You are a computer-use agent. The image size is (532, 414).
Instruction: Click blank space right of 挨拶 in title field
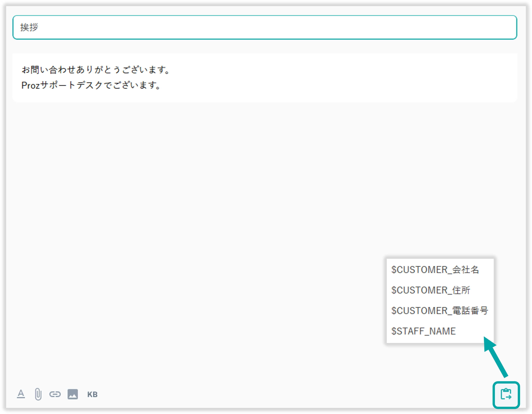coord(268,27)
